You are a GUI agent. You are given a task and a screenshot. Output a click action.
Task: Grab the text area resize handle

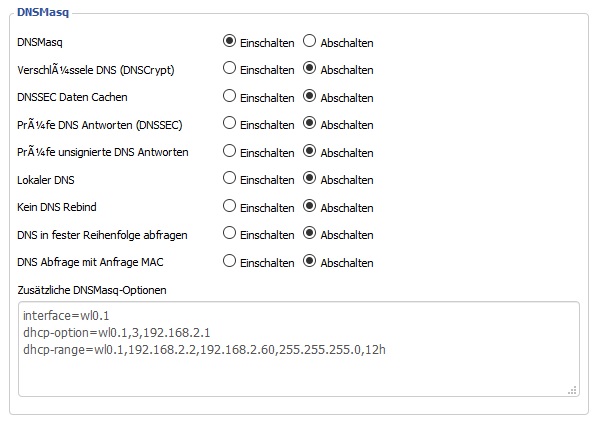click(573, 390)
